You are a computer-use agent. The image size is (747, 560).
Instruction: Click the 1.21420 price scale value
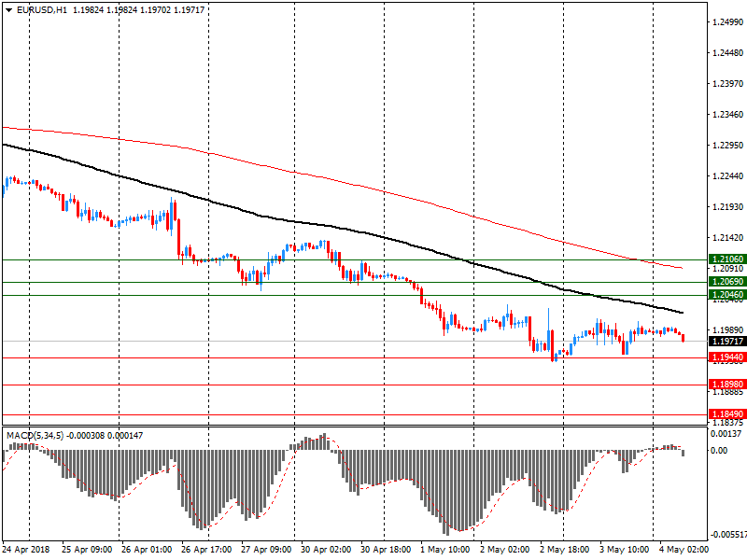coord(728,238)
